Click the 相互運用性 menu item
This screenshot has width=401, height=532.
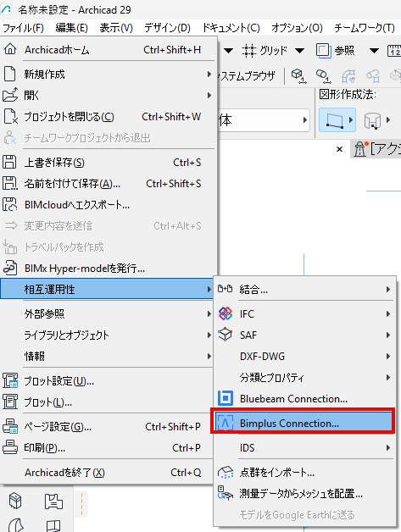click(107, 289)
